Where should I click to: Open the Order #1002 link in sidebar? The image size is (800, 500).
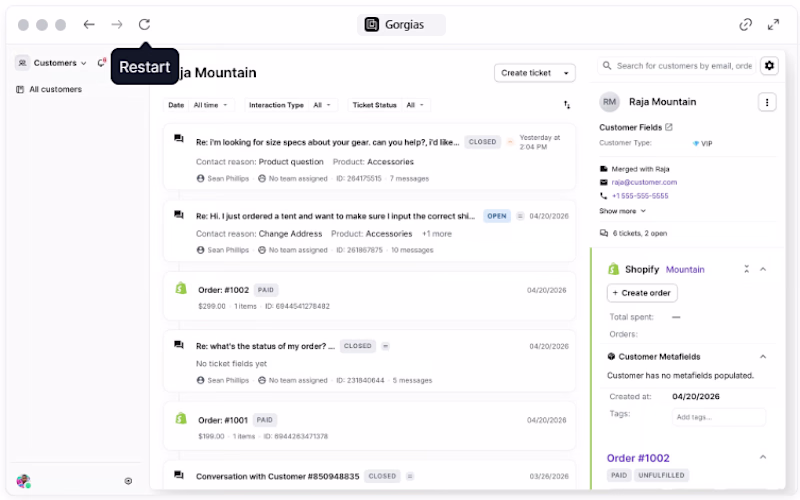pyautogui.click(x=638, y=458)
